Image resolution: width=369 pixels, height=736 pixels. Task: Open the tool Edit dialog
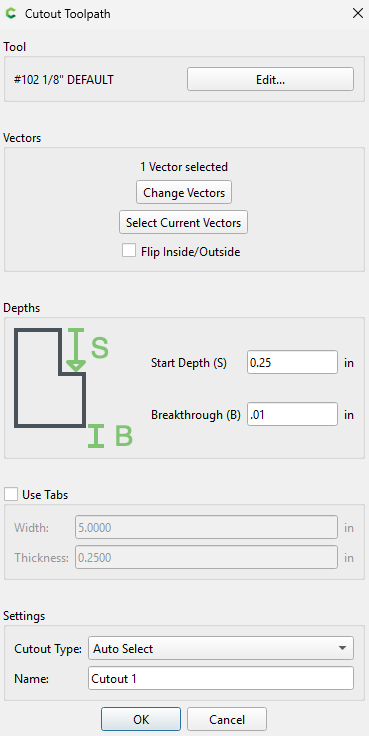270,79
